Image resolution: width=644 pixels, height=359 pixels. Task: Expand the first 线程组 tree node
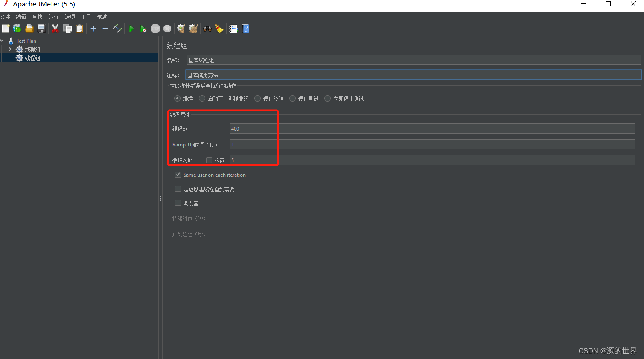click(x=10, y=49)
